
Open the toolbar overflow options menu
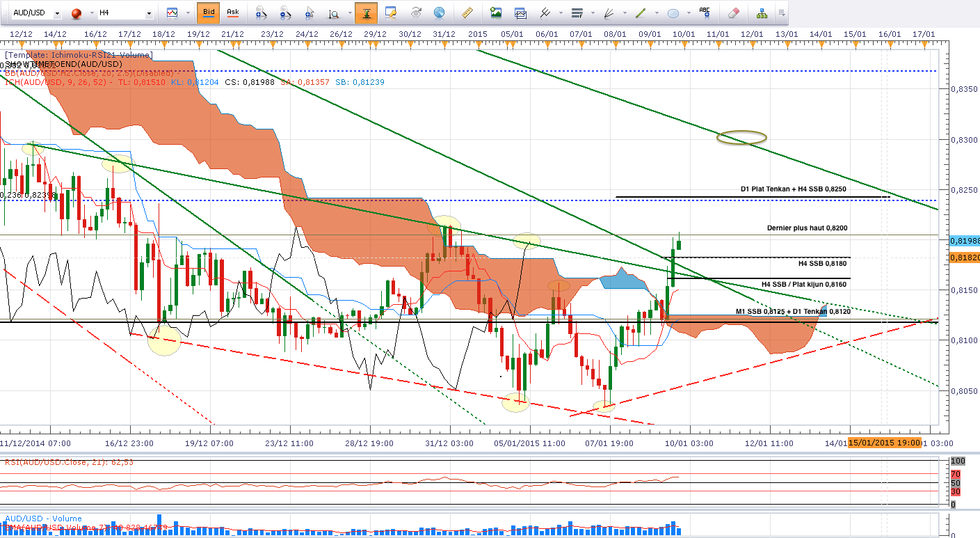tap(782, 13)
